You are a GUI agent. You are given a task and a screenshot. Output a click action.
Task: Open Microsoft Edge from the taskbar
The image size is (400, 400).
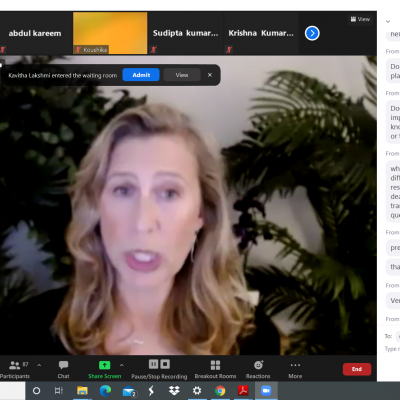pyautogui.click(x=105, y=391)
